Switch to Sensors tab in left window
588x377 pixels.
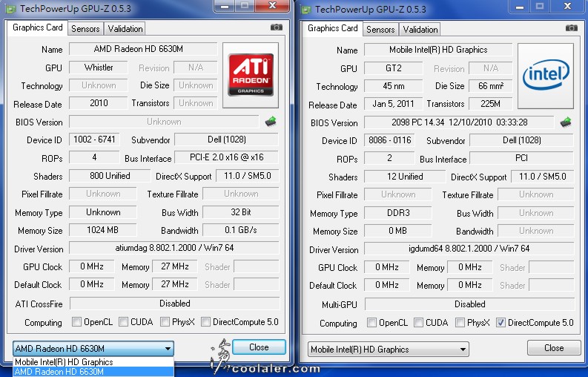click(85, 29)
